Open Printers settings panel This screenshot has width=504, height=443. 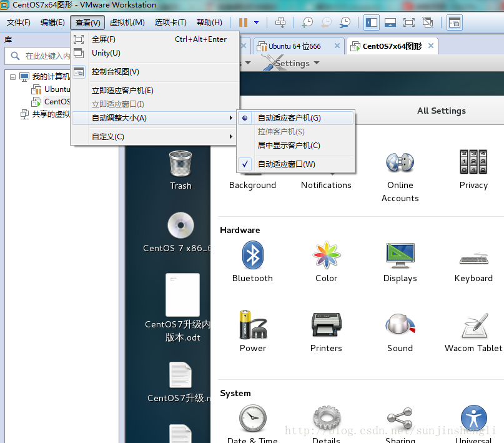tap(326, 331)
